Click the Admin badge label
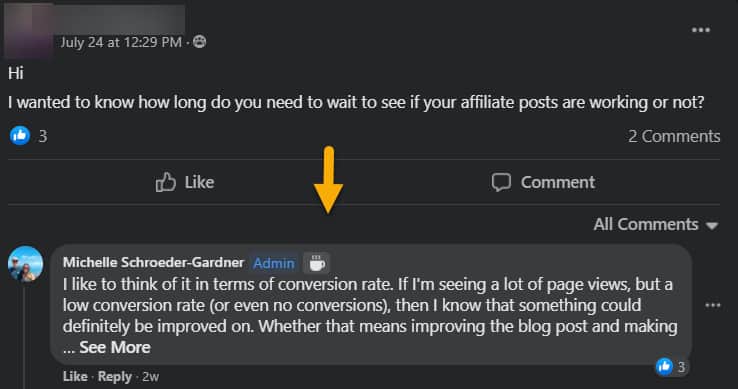This screenshot has width=738, height=389. coord(274,263)
